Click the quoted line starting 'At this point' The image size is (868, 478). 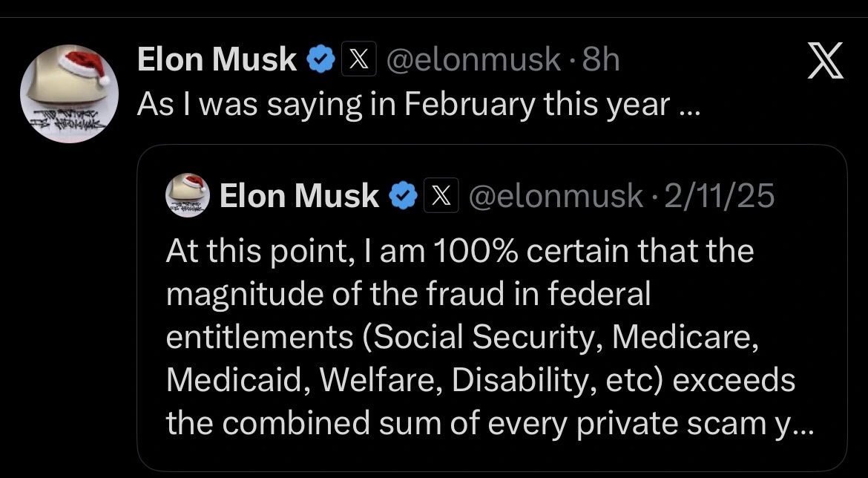click(459, 251)
